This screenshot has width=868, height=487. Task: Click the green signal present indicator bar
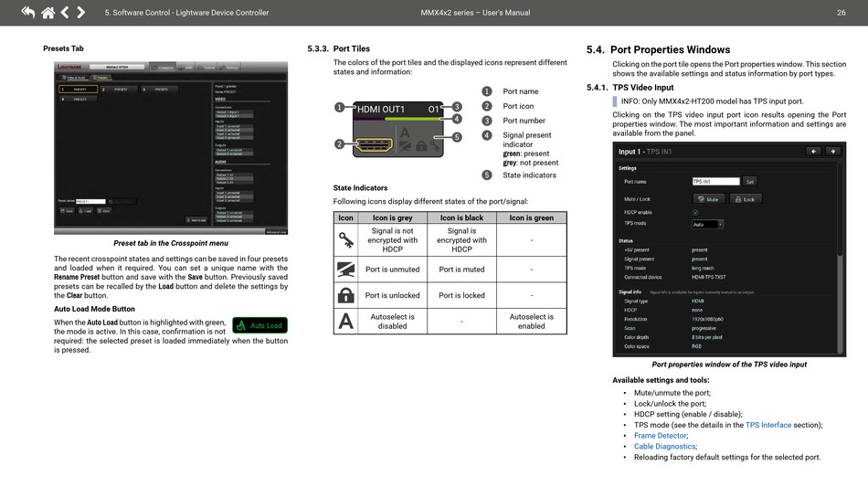tap(416, 119)
